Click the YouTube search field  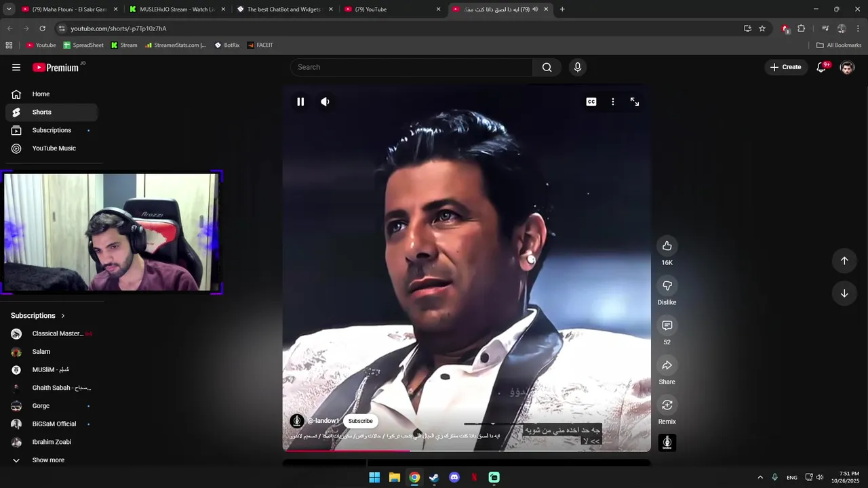[412, 67]
